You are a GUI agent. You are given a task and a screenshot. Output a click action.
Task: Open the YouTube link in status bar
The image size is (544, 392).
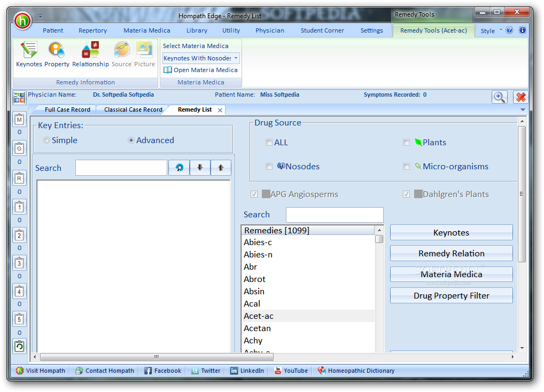291,371
